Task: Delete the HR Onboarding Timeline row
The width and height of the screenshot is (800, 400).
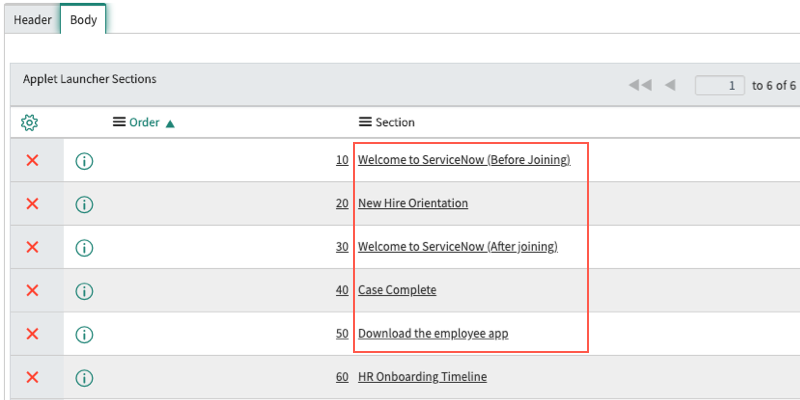Action: (32, 378)
